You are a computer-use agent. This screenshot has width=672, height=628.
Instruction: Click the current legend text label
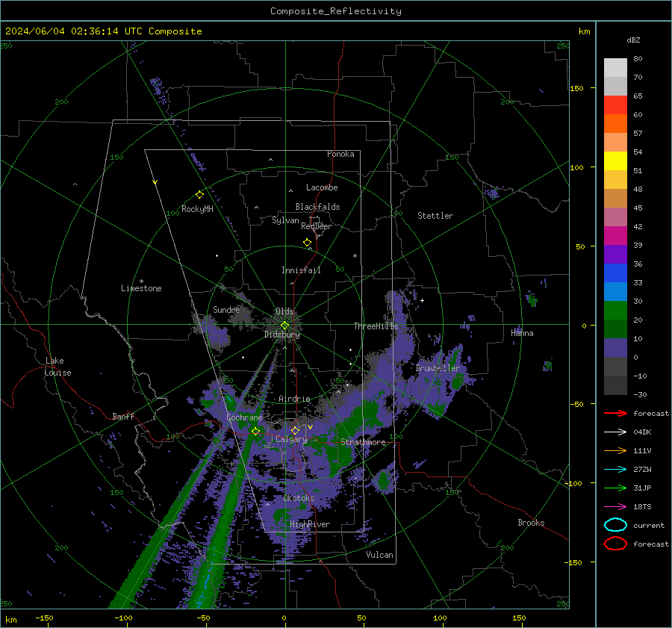coord(649,526)
